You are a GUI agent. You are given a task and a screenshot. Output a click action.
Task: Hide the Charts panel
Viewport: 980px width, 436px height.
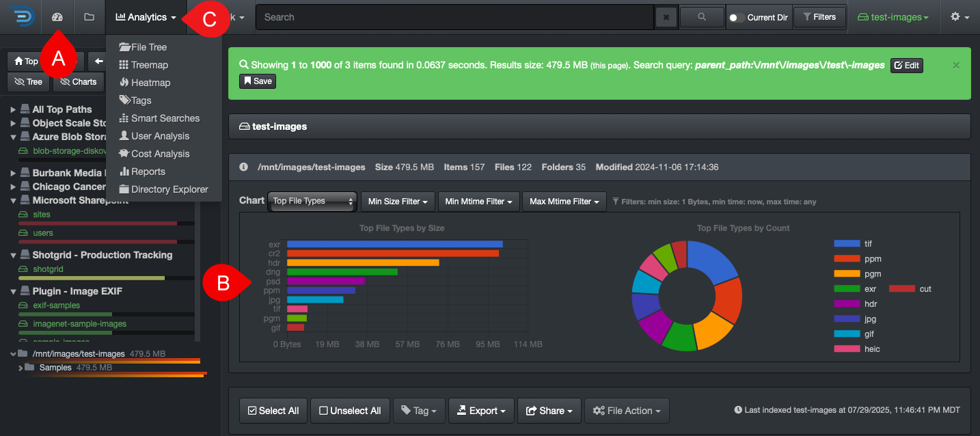point(78,82)
